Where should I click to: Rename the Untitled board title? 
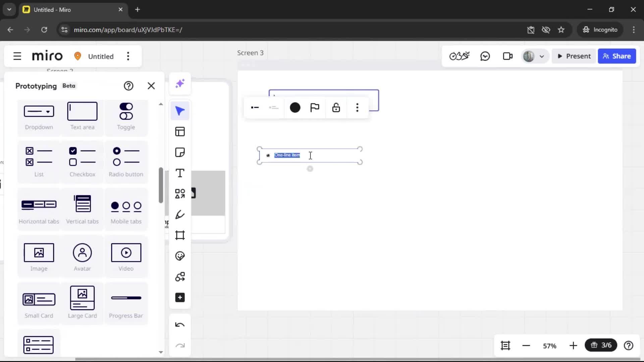101,56
